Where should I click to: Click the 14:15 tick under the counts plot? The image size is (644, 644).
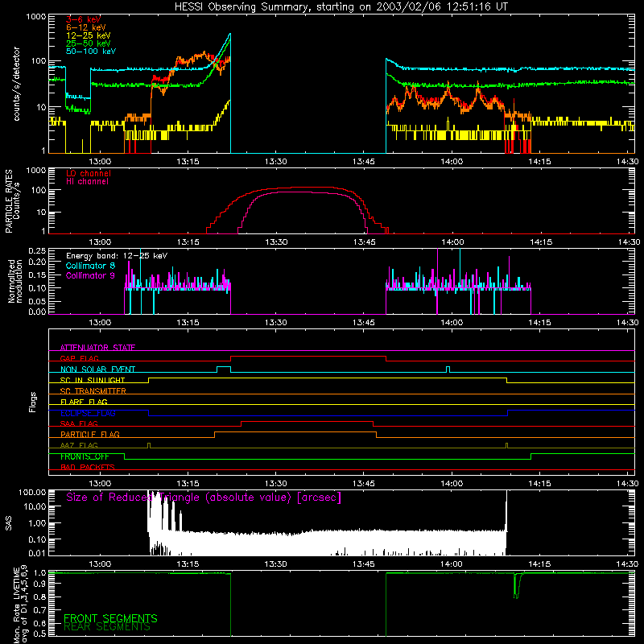[x=539, y=162]
